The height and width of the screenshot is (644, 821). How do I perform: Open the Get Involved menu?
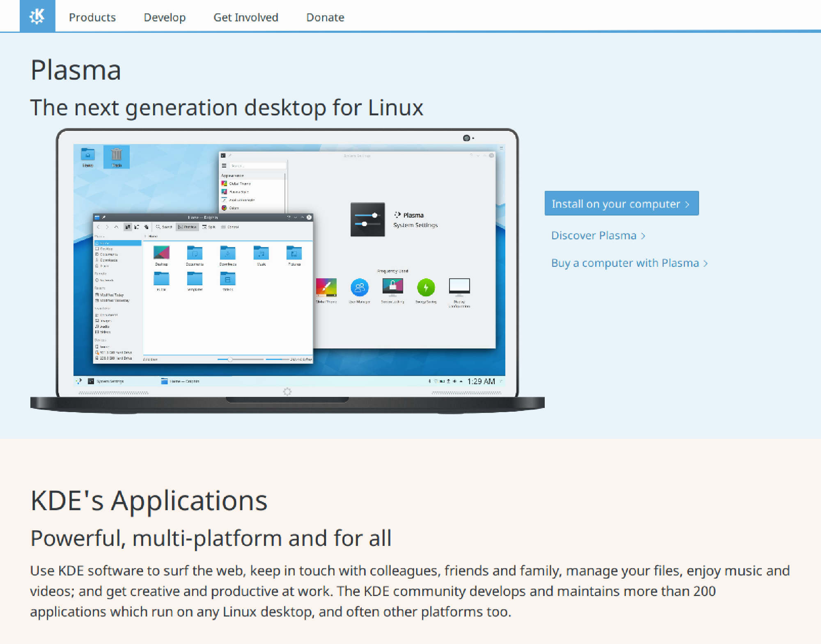click(245, 17)
